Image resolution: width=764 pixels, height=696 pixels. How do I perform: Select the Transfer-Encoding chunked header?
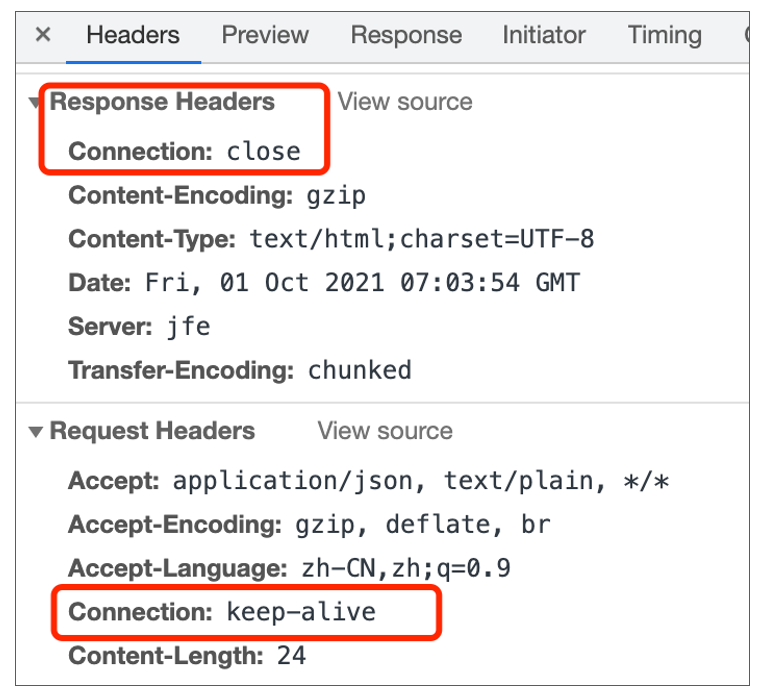(x=239, y=370)
